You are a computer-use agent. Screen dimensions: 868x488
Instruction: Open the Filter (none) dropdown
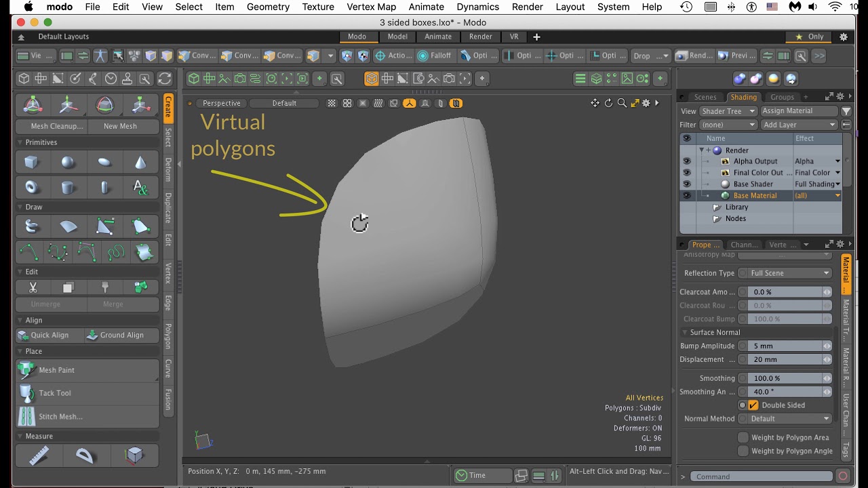click(728, 125)
